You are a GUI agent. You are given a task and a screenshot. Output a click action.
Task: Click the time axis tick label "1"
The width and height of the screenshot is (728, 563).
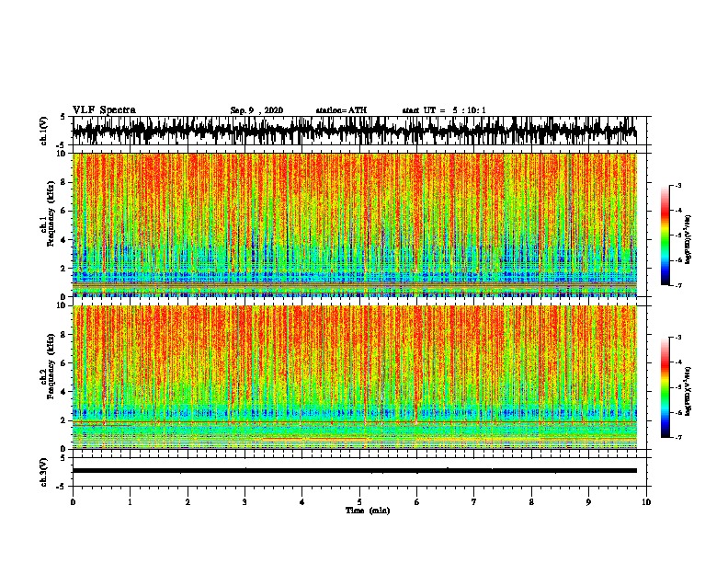[130, 502]
